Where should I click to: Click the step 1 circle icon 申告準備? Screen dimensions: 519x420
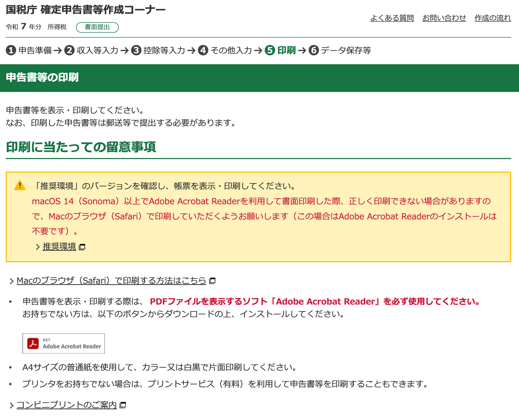[11, 50]
